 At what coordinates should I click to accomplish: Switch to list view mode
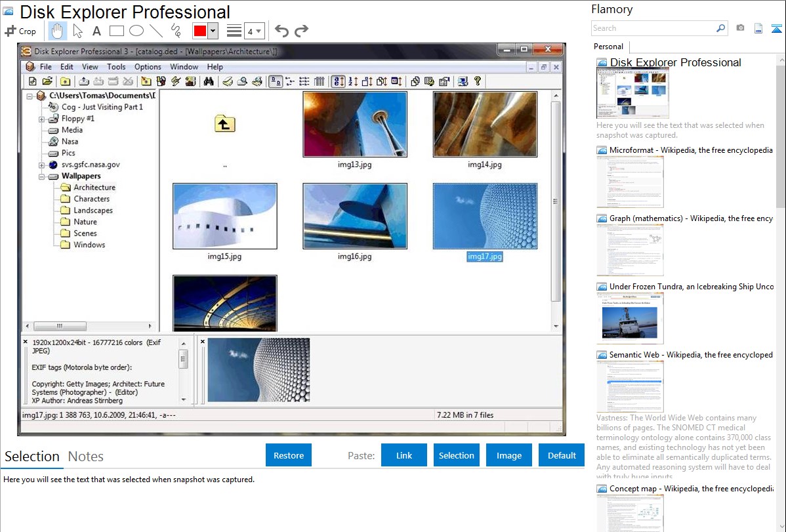304,81
